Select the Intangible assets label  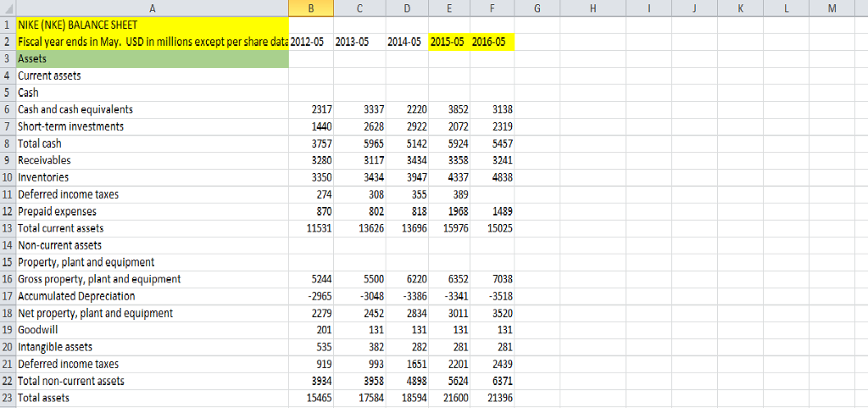tap(153, 347)
